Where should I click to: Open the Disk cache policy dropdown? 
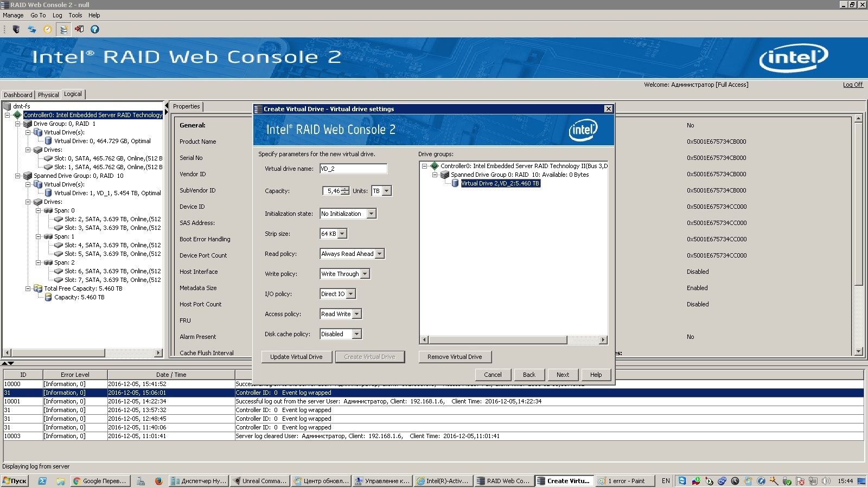coord(356,334)
